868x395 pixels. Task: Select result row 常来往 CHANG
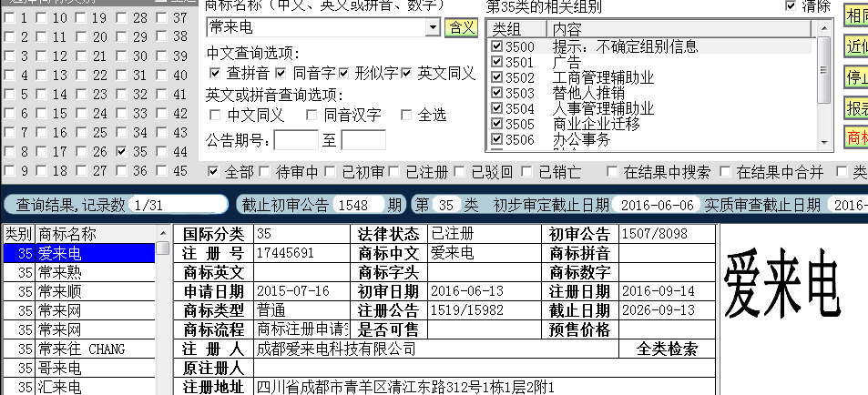pyautogui.click(x=79, y=349)
